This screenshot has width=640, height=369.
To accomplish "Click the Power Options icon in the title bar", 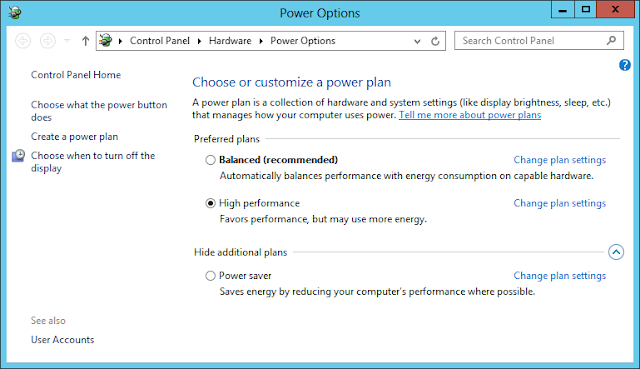I will tap(15, 13).
